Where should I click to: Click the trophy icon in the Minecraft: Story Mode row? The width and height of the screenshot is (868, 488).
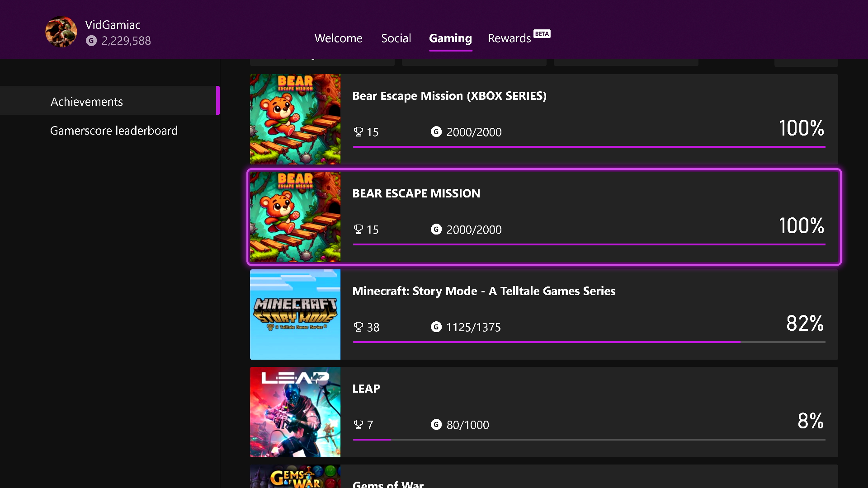359,327
